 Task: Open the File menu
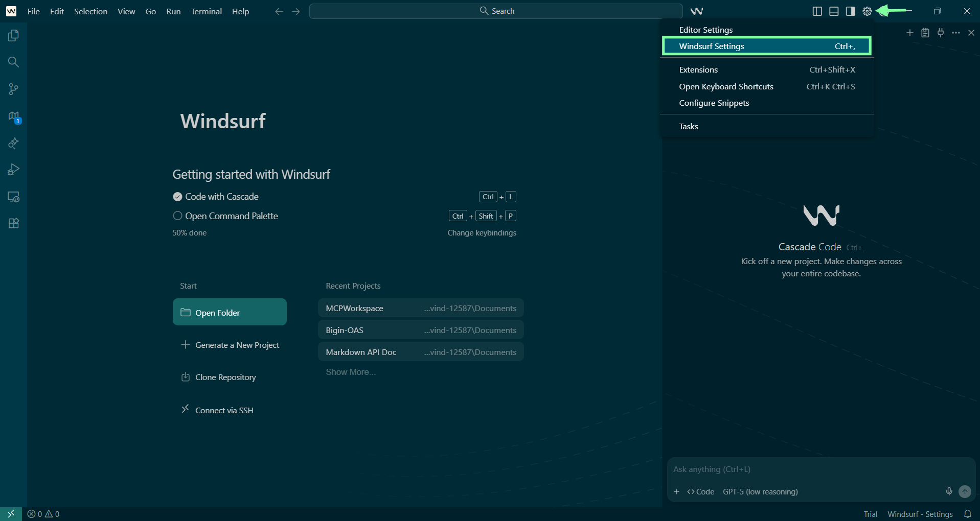coord(34,11)
